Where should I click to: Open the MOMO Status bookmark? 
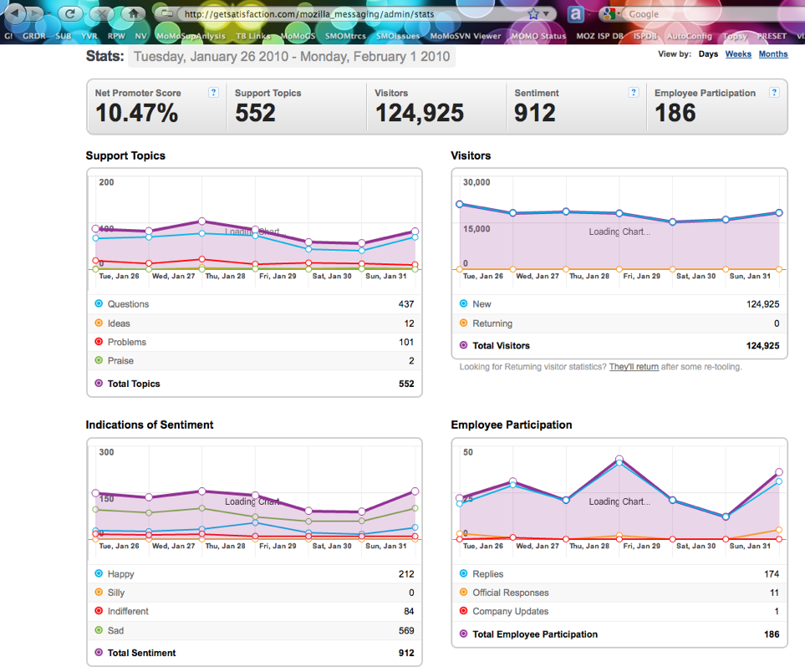coord(538,36)
